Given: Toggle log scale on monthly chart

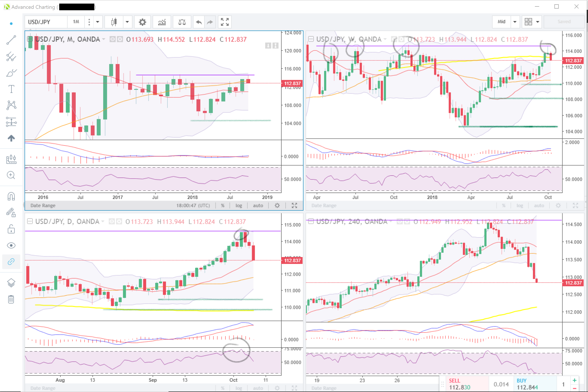Looking at the screenshot, I should point(239,205).
